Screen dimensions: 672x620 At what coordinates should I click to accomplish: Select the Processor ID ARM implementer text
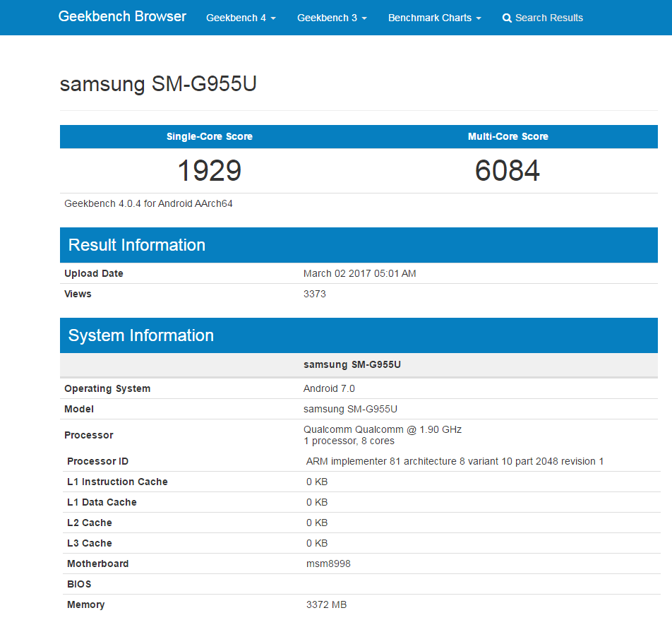click(x=455, y=461)
